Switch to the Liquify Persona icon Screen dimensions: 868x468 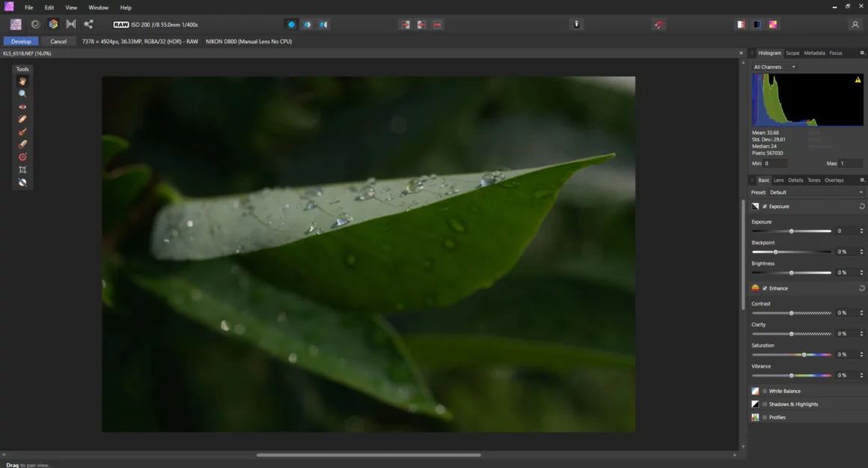(x=35, y=25)
